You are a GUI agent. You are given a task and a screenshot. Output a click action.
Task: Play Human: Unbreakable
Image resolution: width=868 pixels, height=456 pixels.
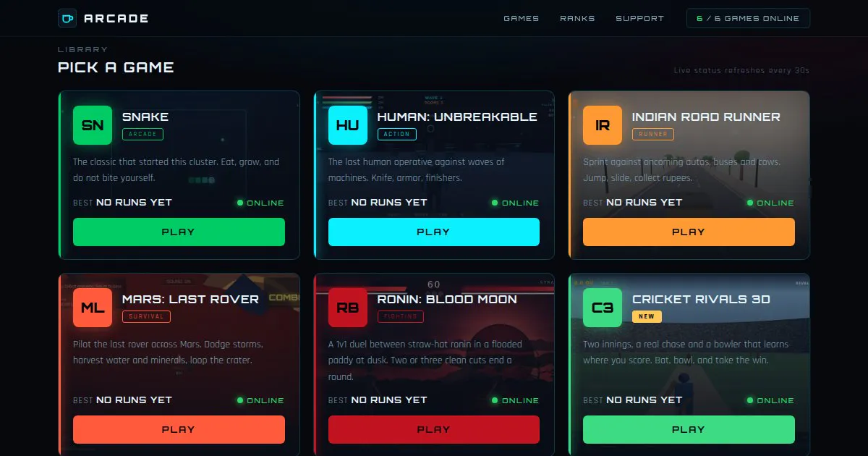point(434,232)
